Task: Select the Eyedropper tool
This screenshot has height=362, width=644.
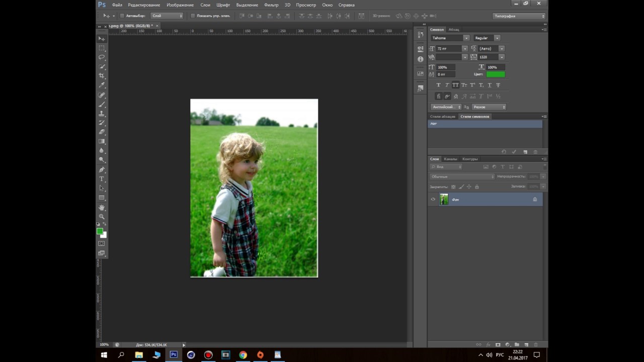Action: [x=102, y=85]
